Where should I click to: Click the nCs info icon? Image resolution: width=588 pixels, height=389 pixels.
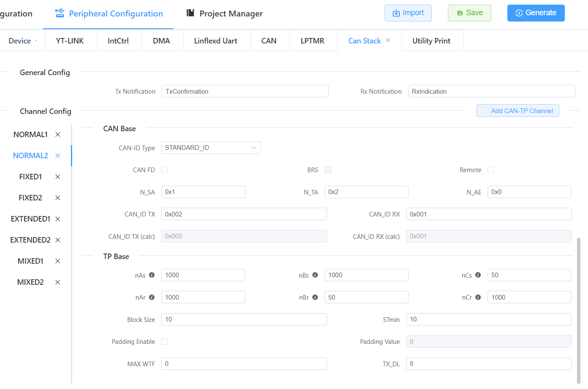(x=478, y=275)
